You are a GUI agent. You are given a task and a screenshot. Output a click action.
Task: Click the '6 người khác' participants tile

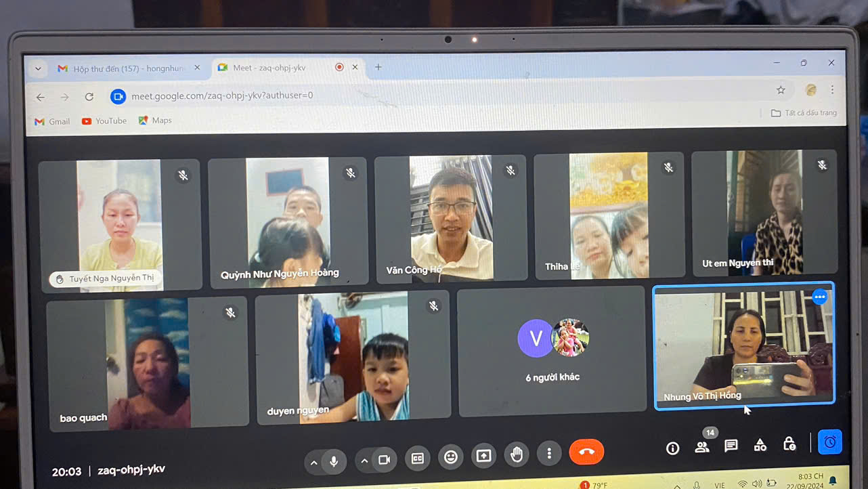click(552, 351)
